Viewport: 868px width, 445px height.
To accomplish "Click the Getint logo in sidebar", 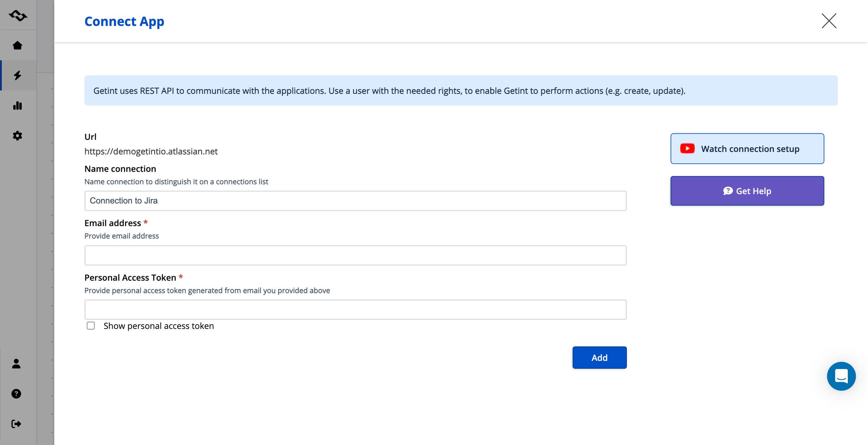I will [18, 15].
